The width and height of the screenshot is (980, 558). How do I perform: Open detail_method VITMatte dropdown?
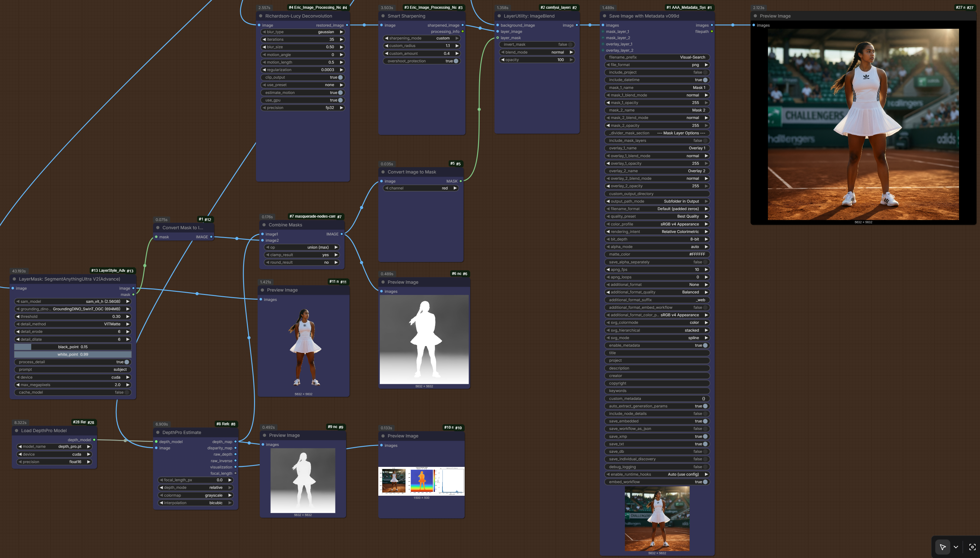73,324
